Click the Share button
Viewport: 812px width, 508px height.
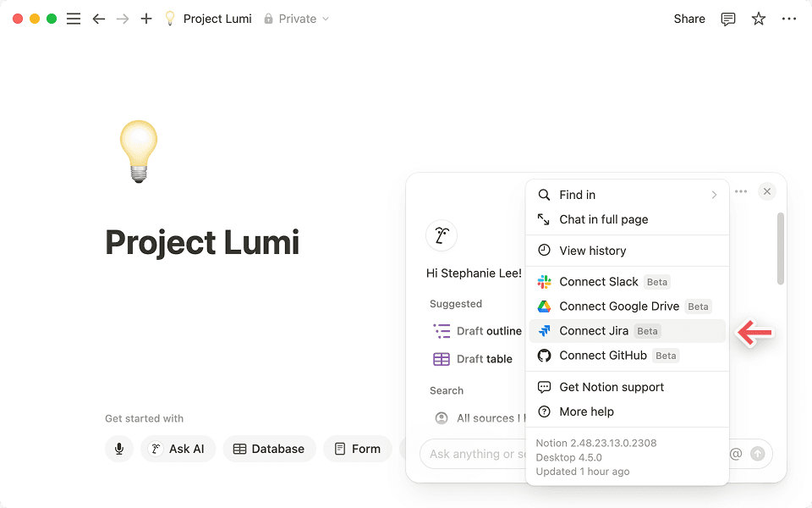tap(689, 18)
